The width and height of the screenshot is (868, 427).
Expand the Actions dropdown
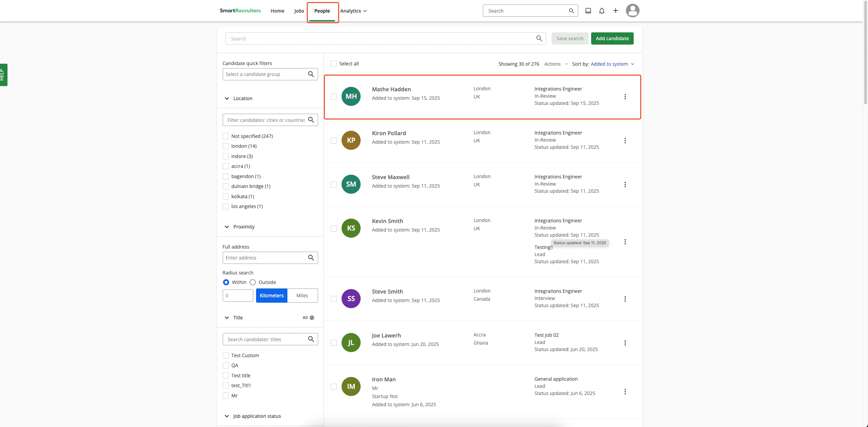point(556,64)
